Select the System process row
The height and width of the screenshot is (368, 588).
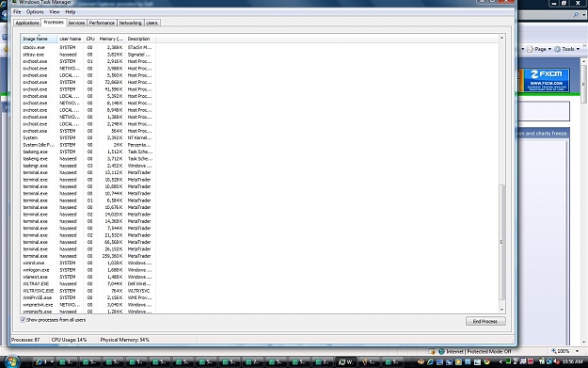(x=87, y=137)
